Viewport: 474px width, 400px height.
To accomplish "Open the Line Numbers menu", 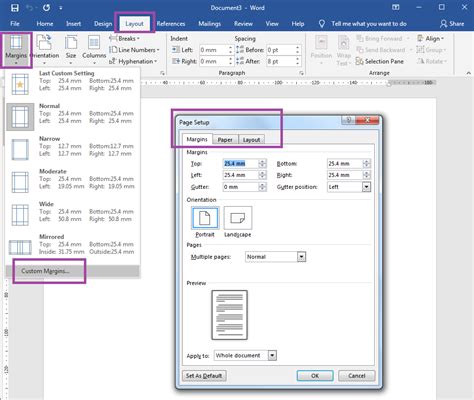I will tap(134, 50).
